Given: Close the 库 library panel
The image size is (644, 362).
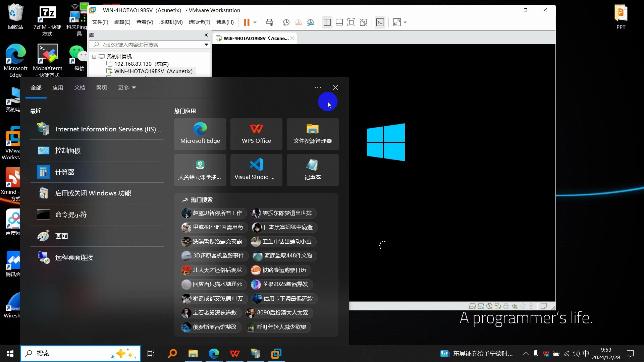Looking at the screenshot, I should pos(206,35).
